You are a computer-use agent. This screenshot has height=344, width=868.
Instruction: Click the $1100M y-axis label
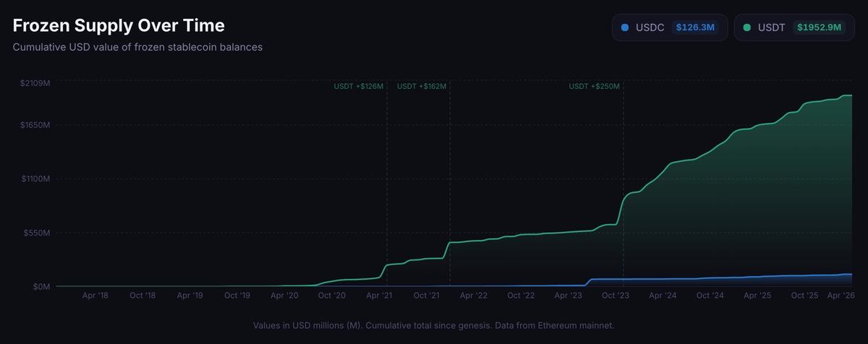click(x=35, y=179)
